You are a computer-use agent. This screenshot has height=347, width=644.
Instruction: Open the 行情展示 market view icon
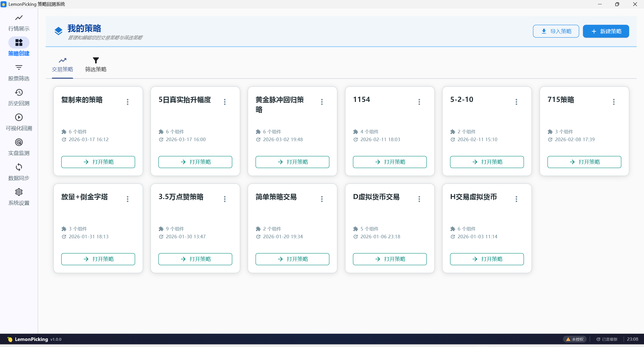coord(19,18)
